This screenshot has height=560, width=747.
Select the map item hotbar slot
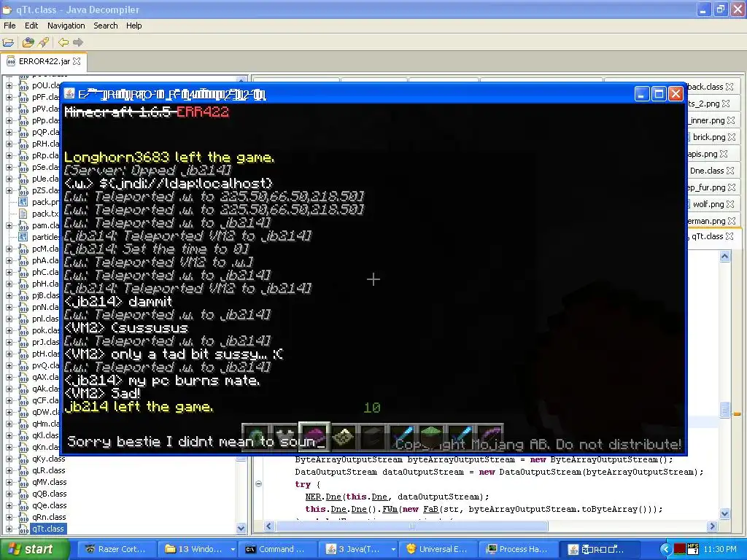tap(344, 437)
